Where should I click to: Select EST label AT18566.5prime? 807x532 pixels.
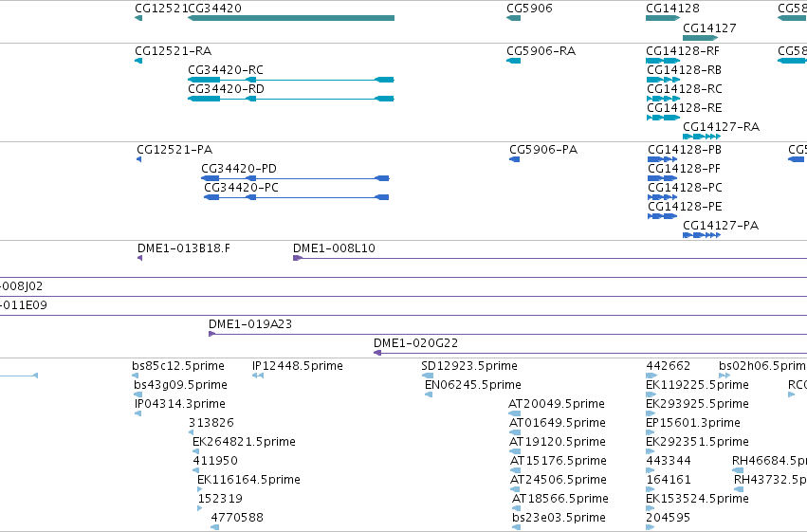click(559, 499)
